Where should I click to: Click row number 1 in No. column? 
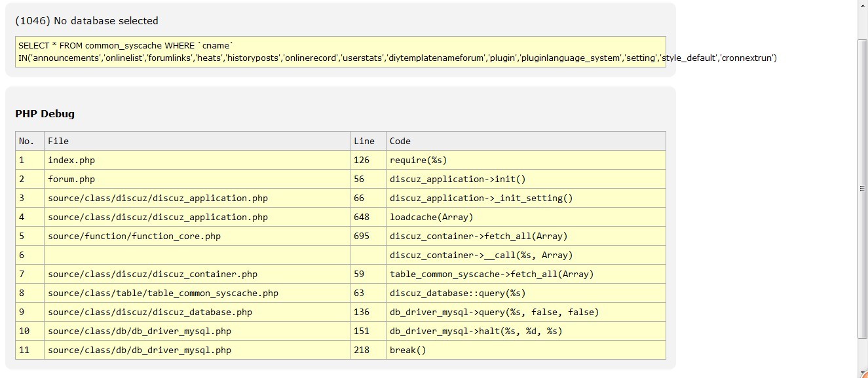pyautogui.click(x=29, y=160)
